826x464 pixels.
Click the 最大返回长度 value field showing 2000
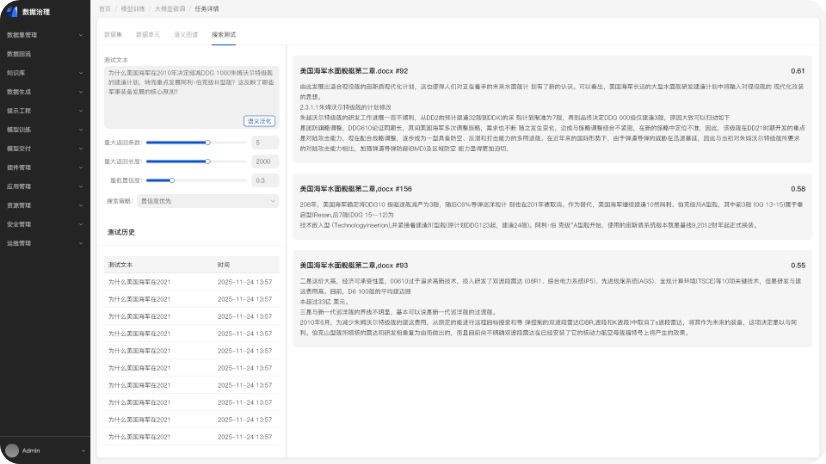[x=264, y=161]
